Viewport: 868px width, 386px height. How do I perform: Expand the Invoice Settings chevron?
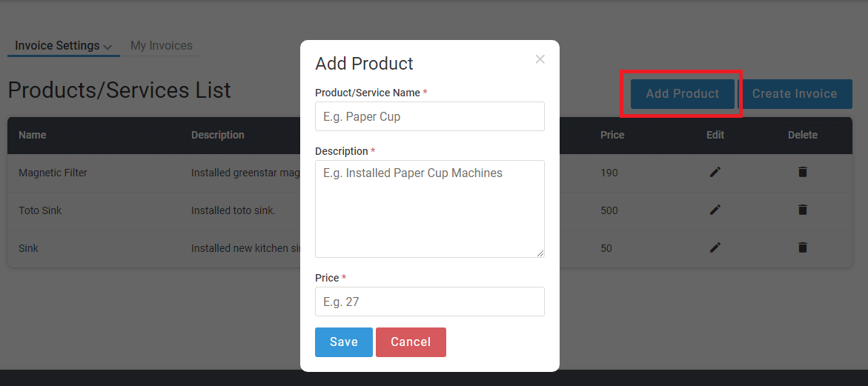[108, 47]
